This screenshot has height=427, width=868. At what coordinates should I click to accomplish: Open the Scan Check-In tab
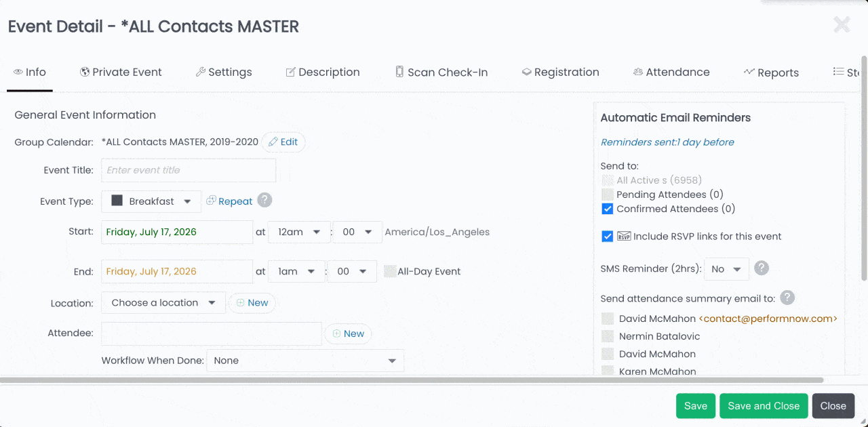441,72
